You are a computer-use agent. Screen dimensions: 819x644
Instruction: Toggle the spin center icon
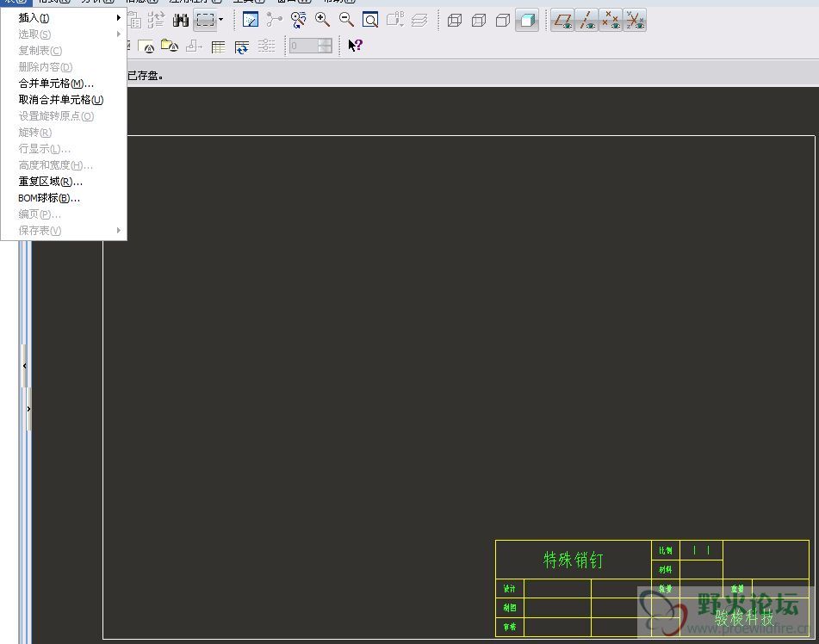pos(274,21)
